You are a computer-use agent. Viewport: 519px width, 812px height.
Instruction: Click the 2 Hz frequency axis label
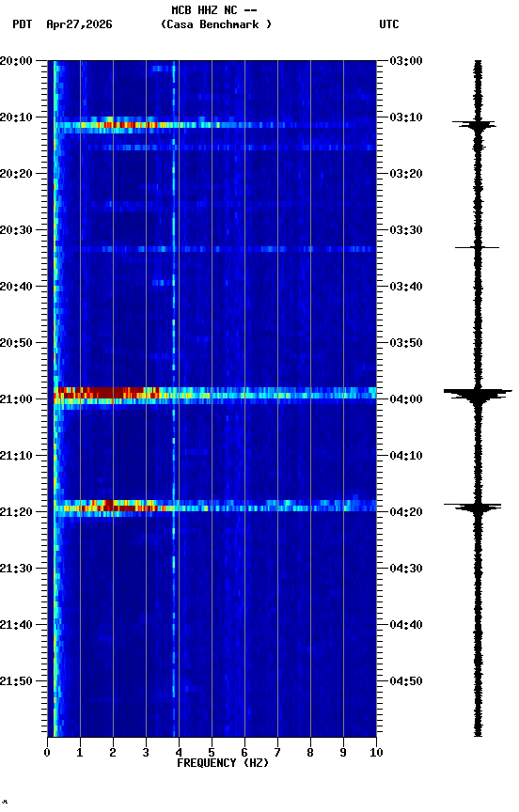point(113,753)
